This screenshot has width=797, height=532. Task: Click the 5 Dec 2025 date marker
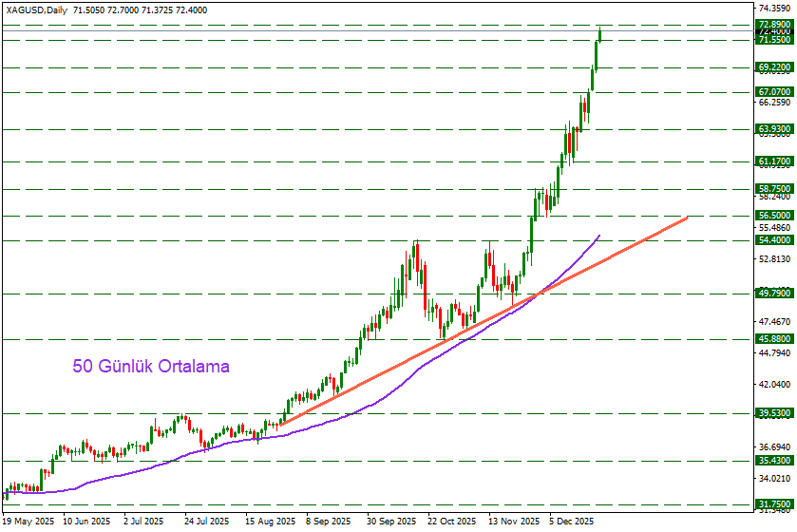[x=571, y=522]
